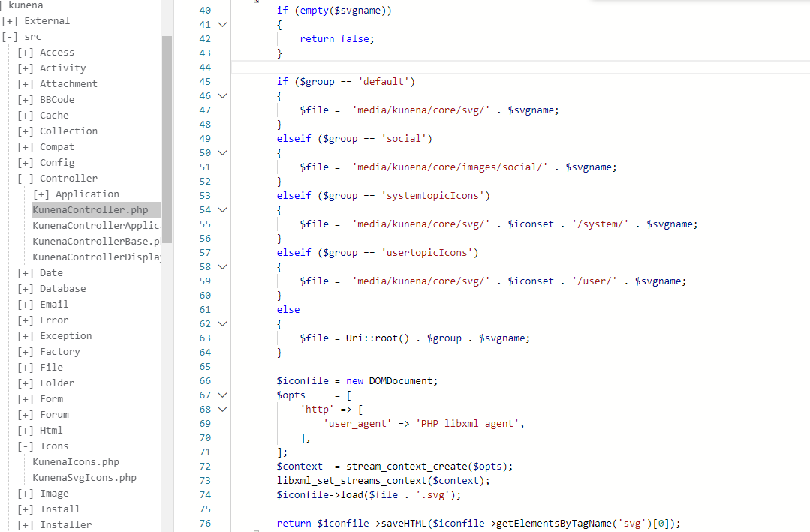
Task: Expand the Install folder
Action: [26, 509]
